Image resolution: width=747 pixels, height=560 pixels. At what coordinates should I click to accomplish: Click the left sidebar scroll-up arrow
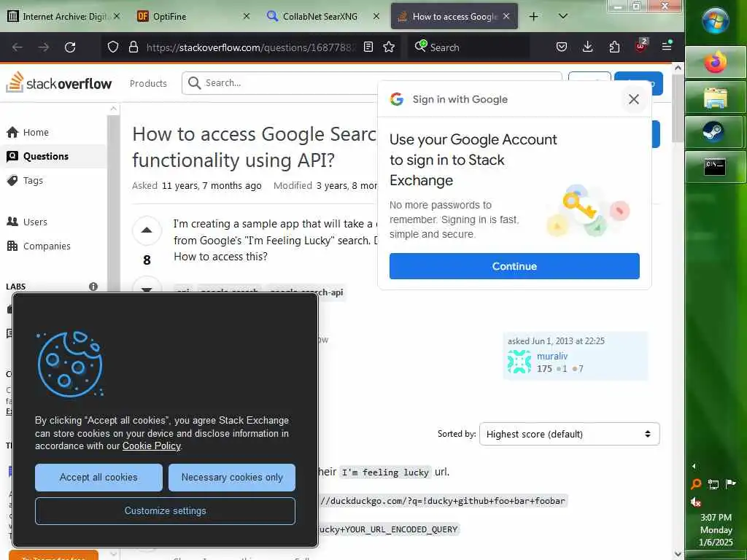113,109
